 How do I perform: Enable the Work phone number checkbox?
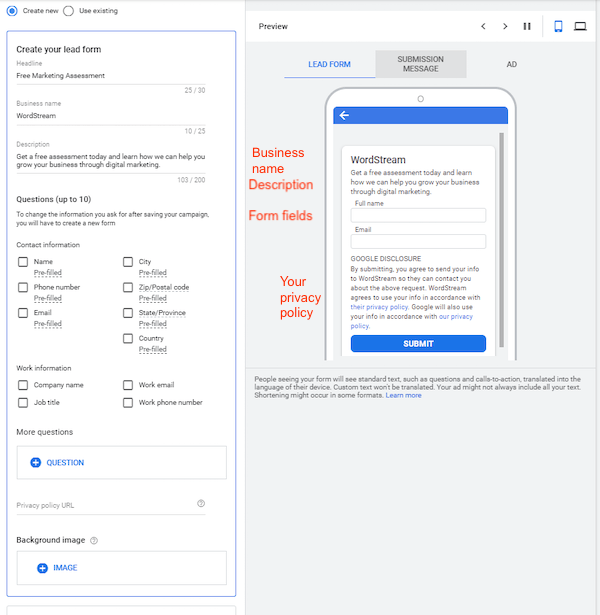click(x=128, y=402)
